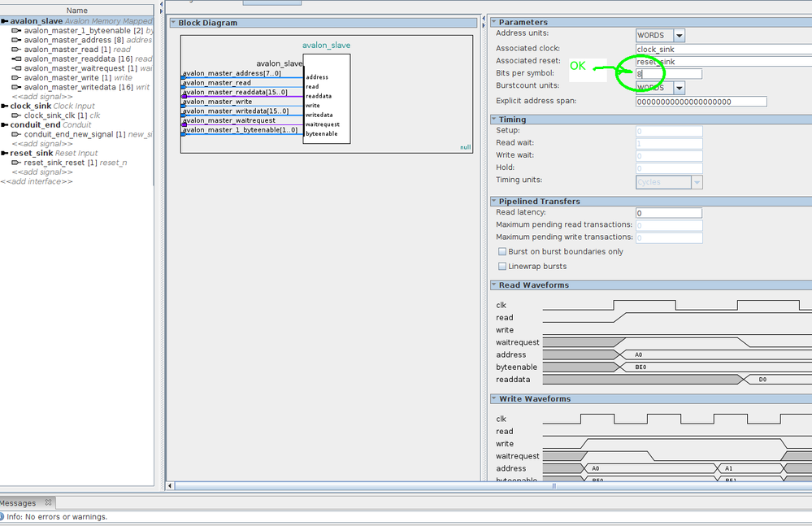Click the Explicit address span field
Screen dimensions: 812x526
701,102
